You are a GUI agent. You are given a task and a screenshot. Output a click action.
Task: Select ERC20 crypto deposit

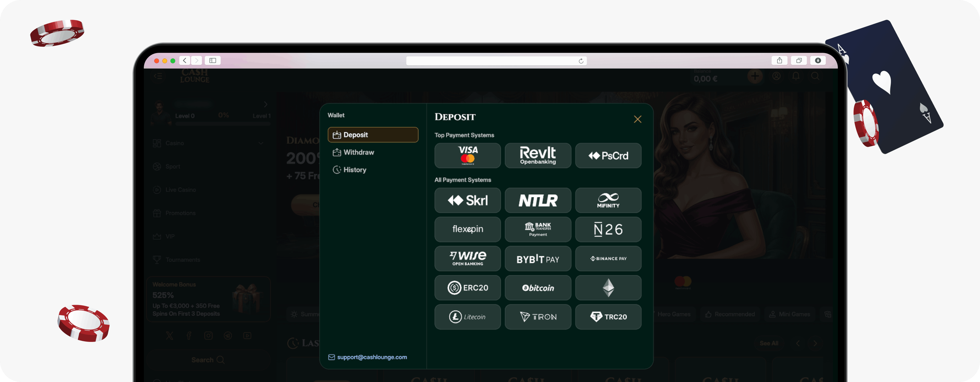[x=468, y=288]
